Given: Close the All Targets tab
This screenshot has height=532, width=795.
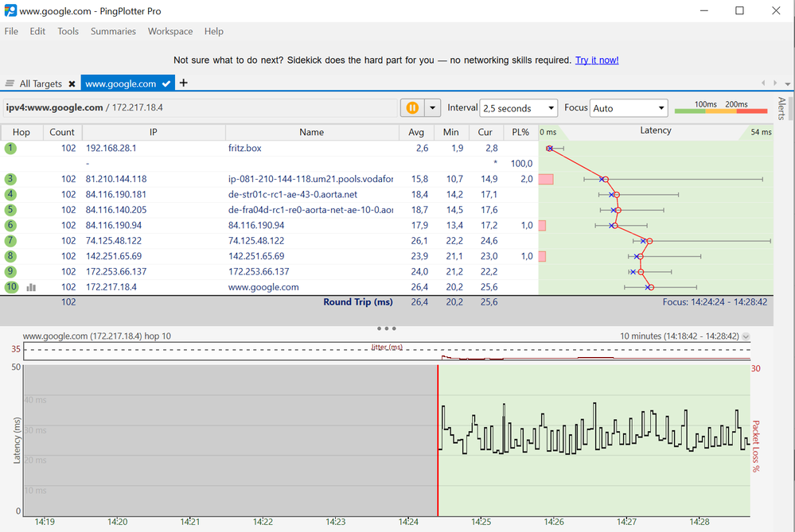Looking at the screenshot, I should [x=72, y=83].
